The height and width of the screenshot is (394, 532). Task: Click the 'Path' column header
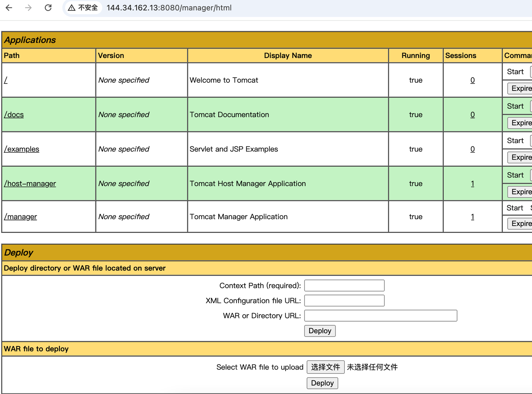click(12, 55)
